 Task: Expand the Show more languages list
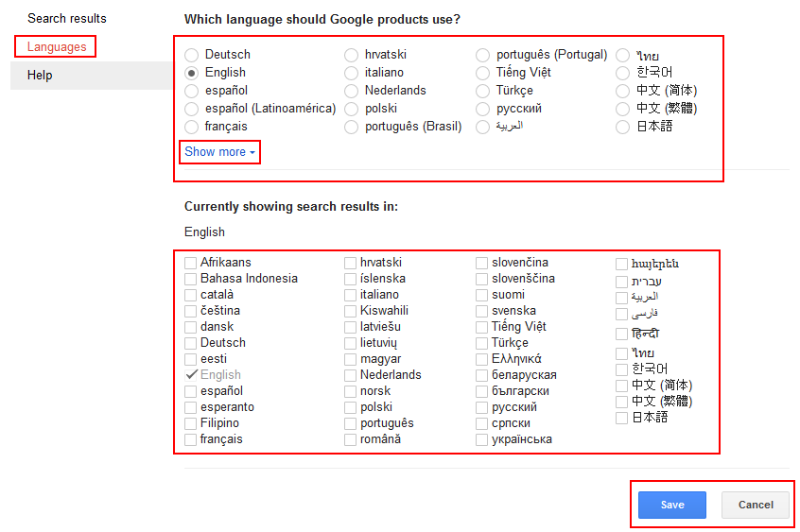click(220, 152)
